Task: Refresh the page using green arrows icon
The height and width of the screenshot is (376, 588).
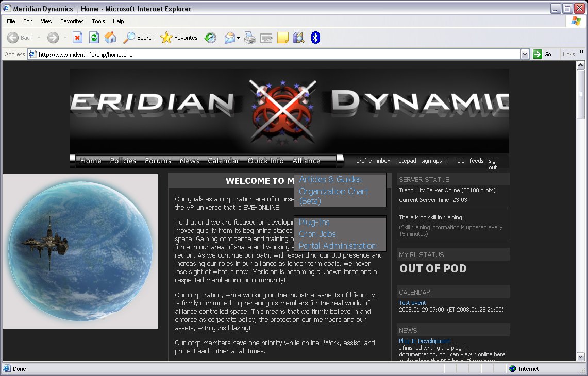Action: (x=94, y=38)
